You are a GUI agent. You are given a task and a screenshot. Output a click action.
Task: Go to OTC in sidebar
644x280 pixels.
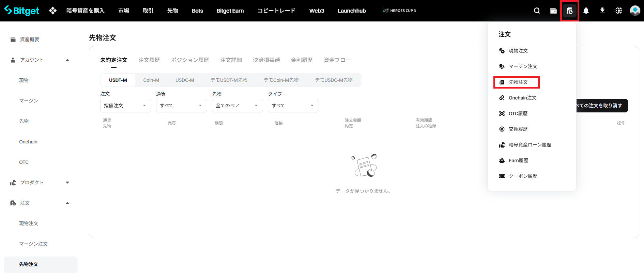point(24,162)
